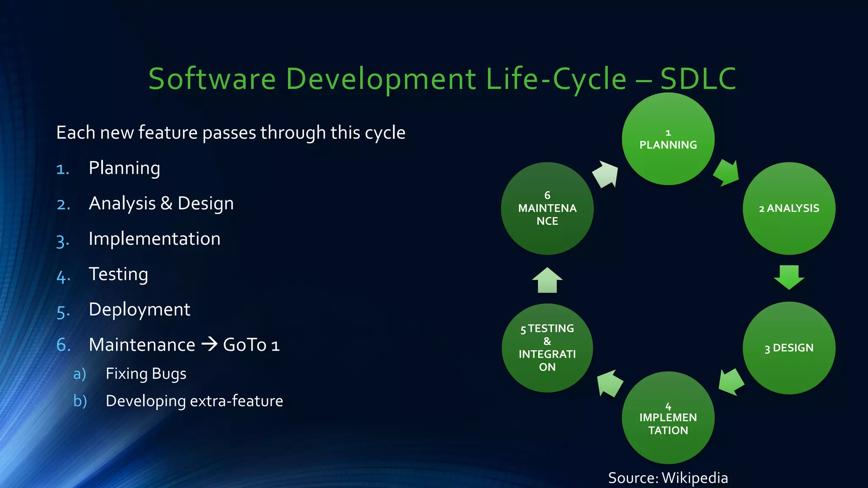This screenshot has width=868, height=488.
Task: Click the 6 Maintenance circle
Action: pos(547,208)
